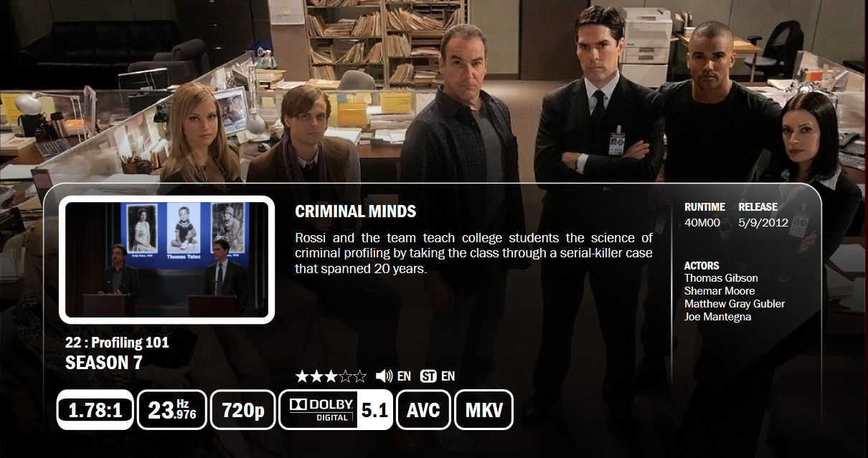Click the ST subtitle icon
The height and width of the screenshot is (458, 868).
428,376
